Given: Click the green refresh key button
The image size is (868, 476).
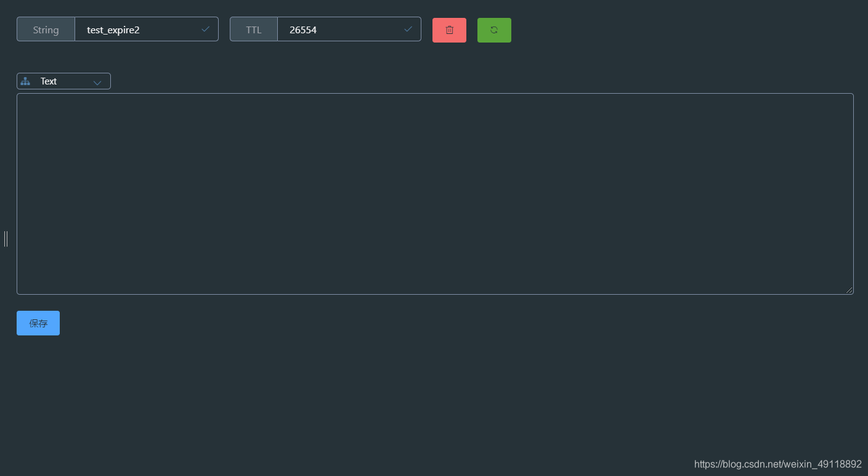Looking at the screenshot, I should pos(494,30).
